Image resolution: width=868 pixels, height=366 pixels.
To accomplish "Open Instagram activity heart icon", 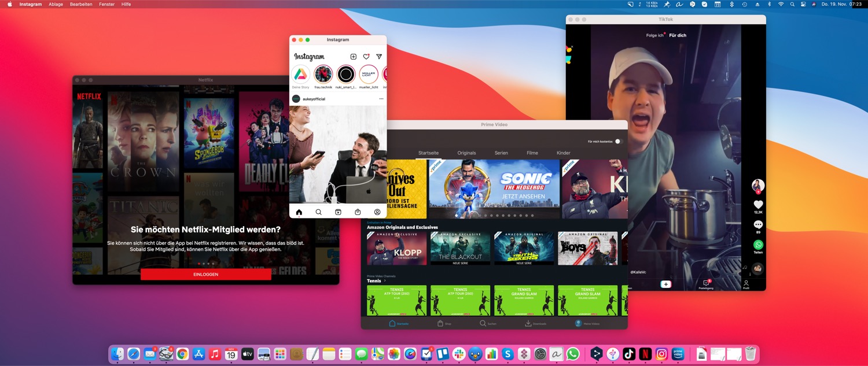I will (x=366, y=57).
